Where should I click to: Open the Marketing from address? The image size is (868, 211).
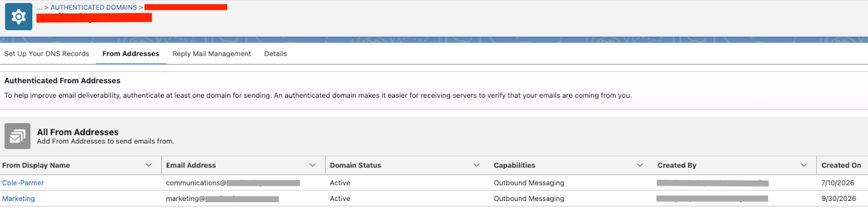(18, 198)
